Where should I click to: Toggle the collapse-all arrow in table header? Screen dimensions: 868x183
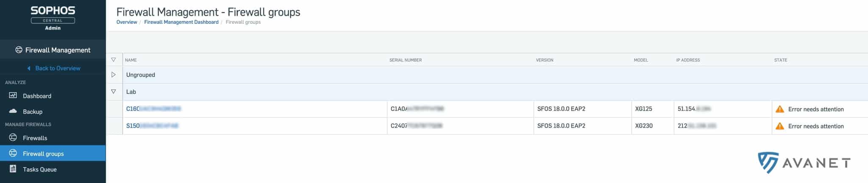click(113, 60)
